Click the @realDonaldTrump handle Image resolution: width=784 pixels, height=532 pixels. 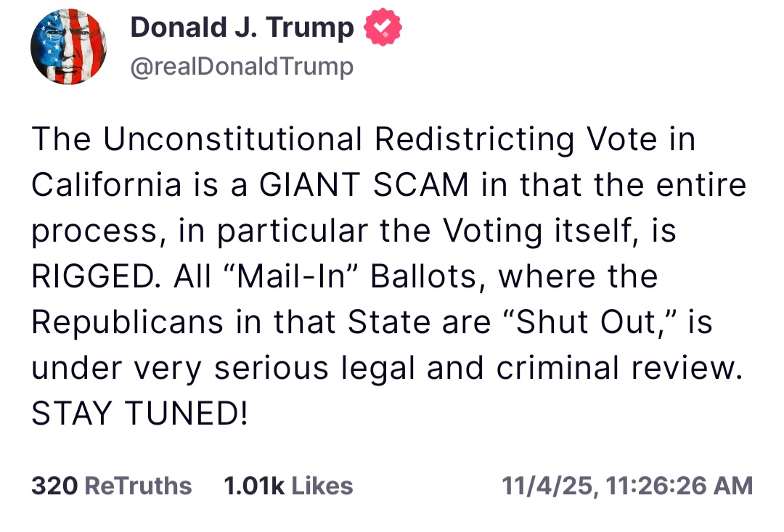[242, 67]
